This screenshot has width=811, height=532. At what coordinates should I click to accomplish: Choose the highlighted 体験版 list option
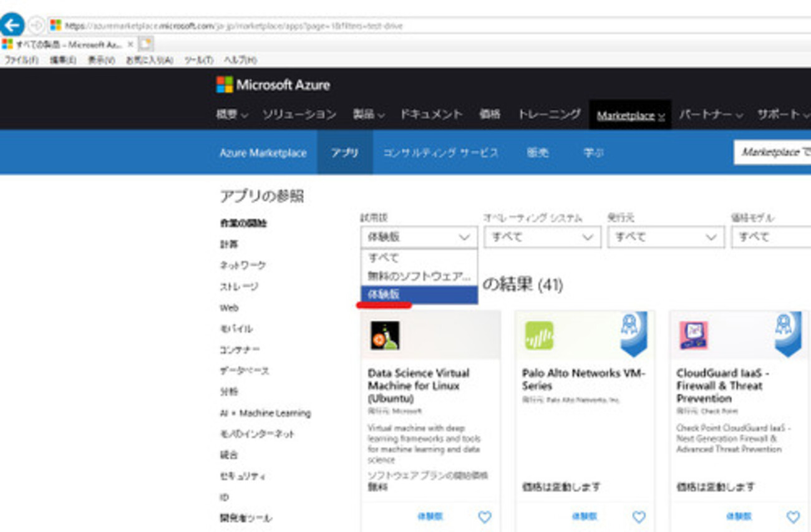(419, 294)
